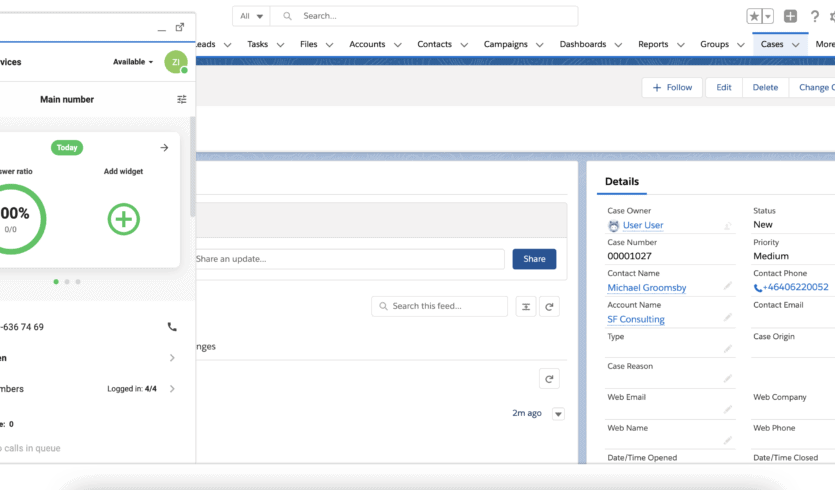Screen dimensions: 835x490
Task: Open the Main number filter settings icon
Action: click(x=182, y=99)
